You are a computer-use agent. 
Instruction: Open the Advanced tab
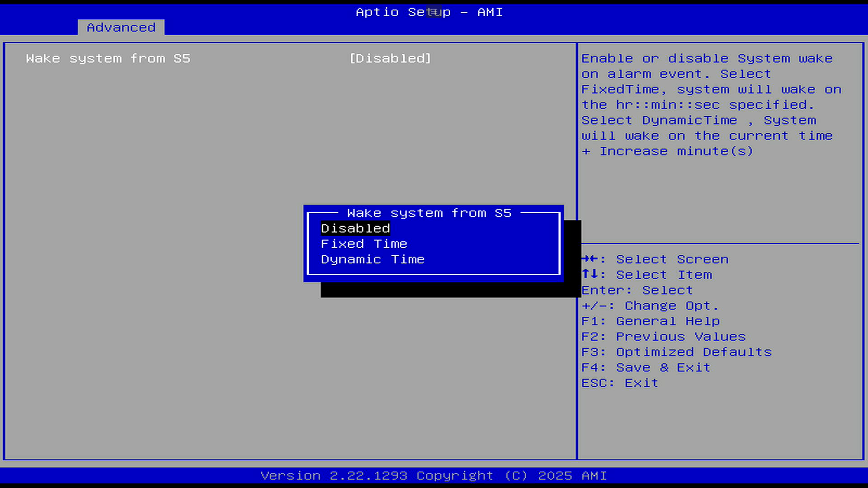(x=121, y=28)
